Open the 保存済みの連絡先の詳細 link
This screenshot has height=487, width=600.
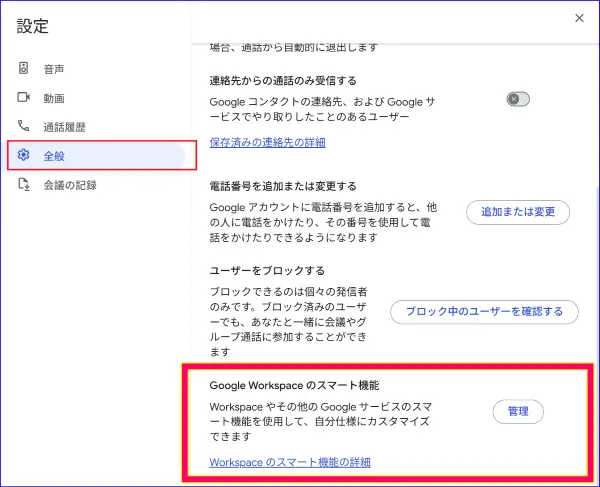click(267, 143)
